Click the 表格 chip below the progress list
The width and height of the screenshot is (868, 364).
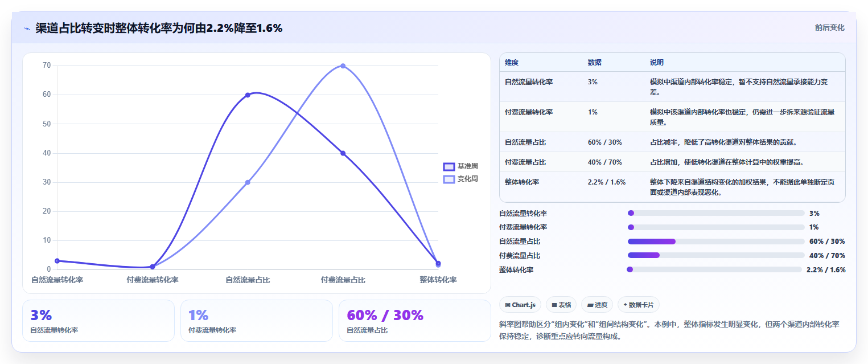click(x=561, y=305)
